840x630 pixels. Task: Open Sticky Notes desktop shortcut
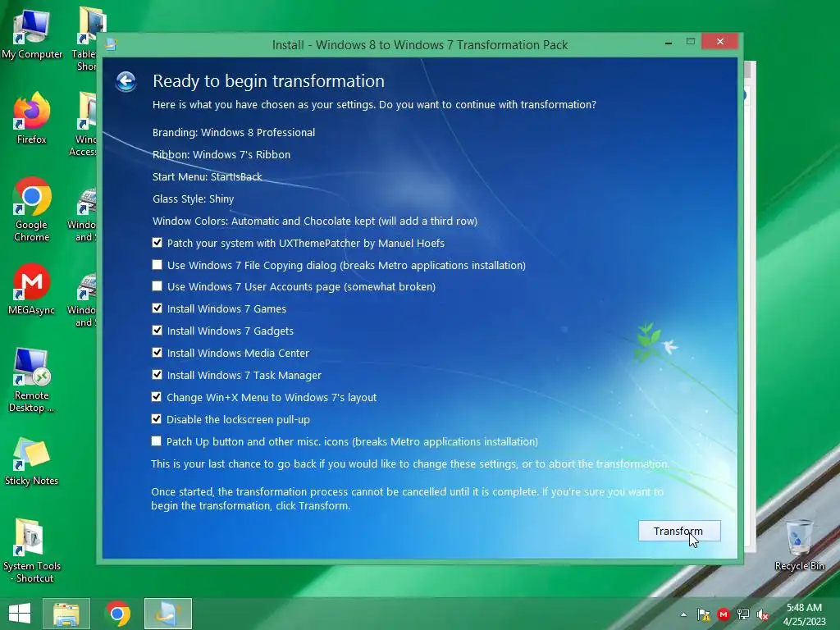tap(32, 461)
